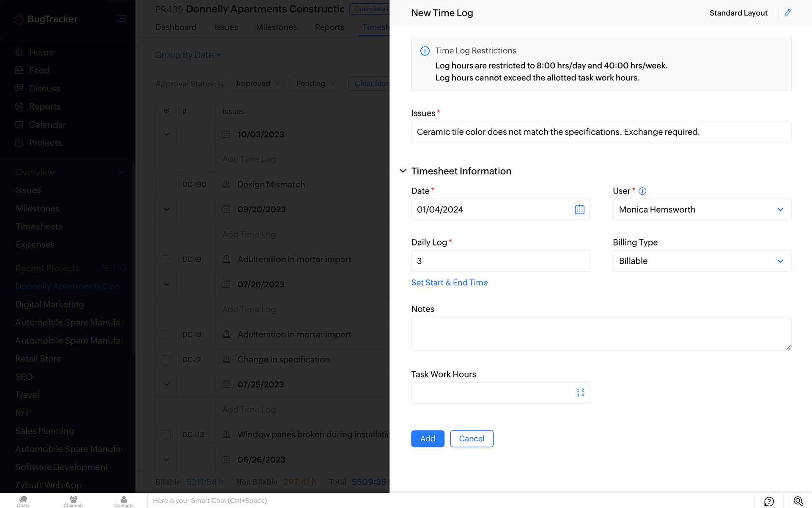Open Channels in the bottom bar

tap(73, 501)
